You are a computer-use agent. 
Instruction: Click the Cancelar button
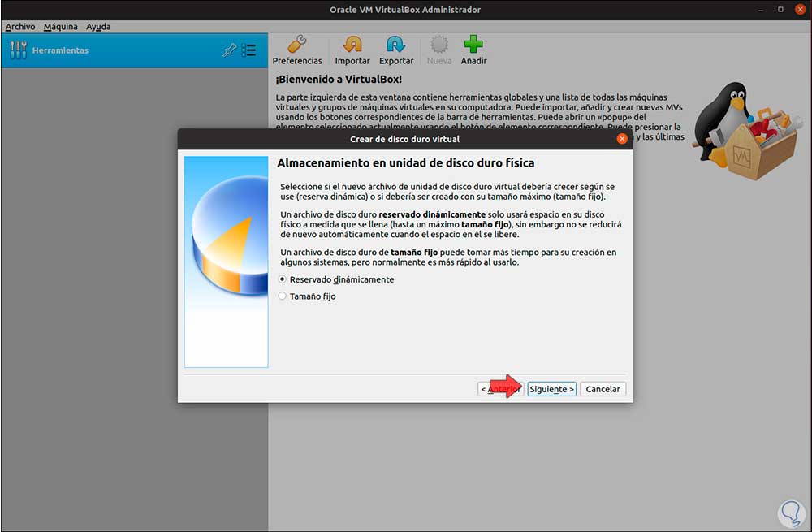pyautogui.click(x=603, y=389)
